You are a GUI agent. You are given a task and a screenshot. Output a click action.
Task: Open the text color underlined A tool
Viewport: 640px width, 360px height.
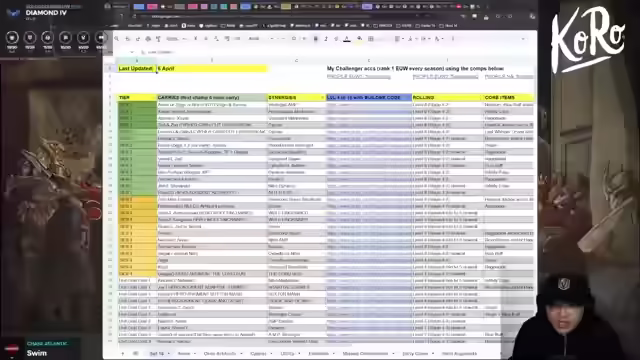coord(347,39)
